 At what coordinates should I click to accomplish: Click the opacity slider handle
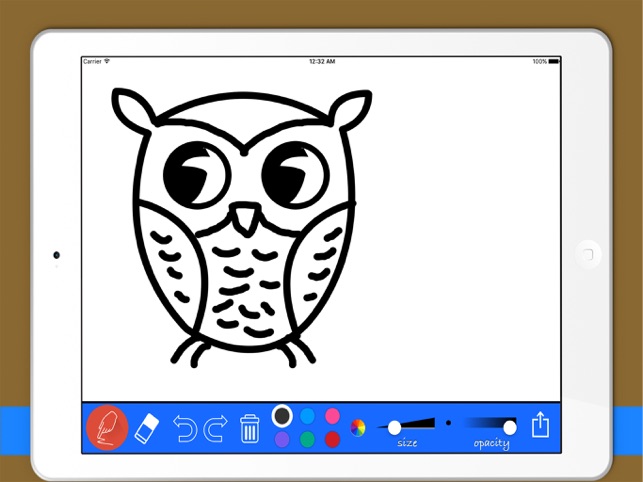click(510, 428)
